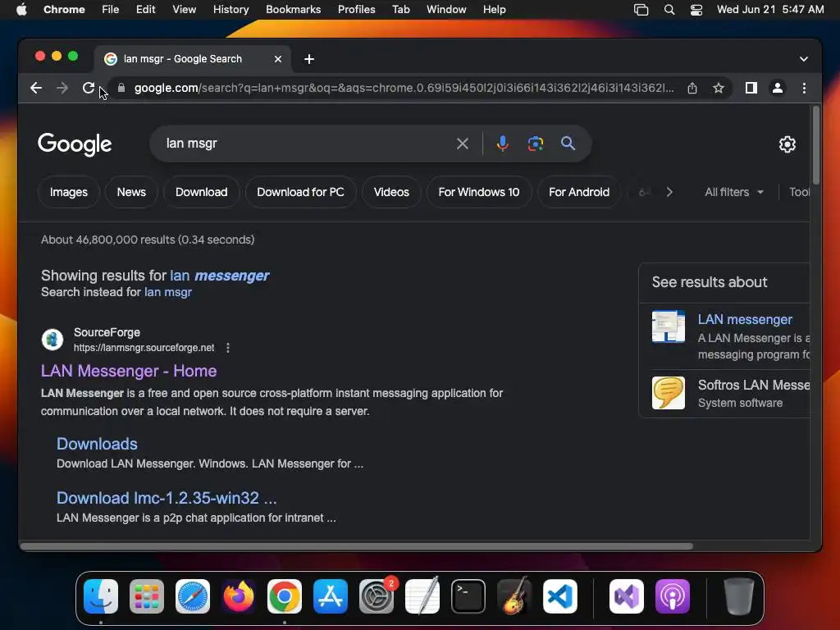This screenshot has width=840, height=630.
Task: Open Terminal from the Dock
Action: [468, 596]
